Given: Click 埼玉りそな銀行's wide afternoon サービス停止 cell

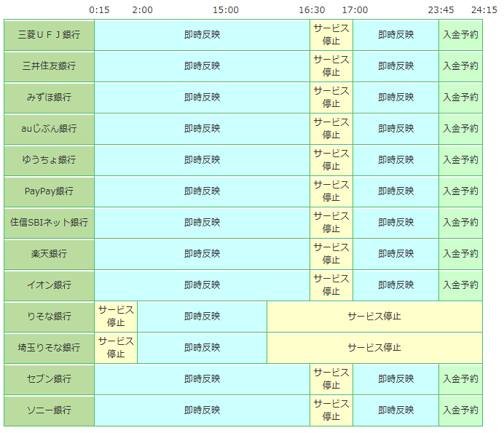Looking at the screenshot, I should tap(374, 348).
